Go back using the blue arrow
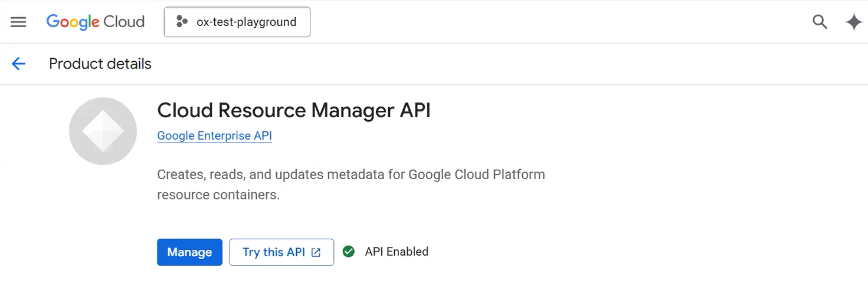The image size is (868, 281). (19, 64)
